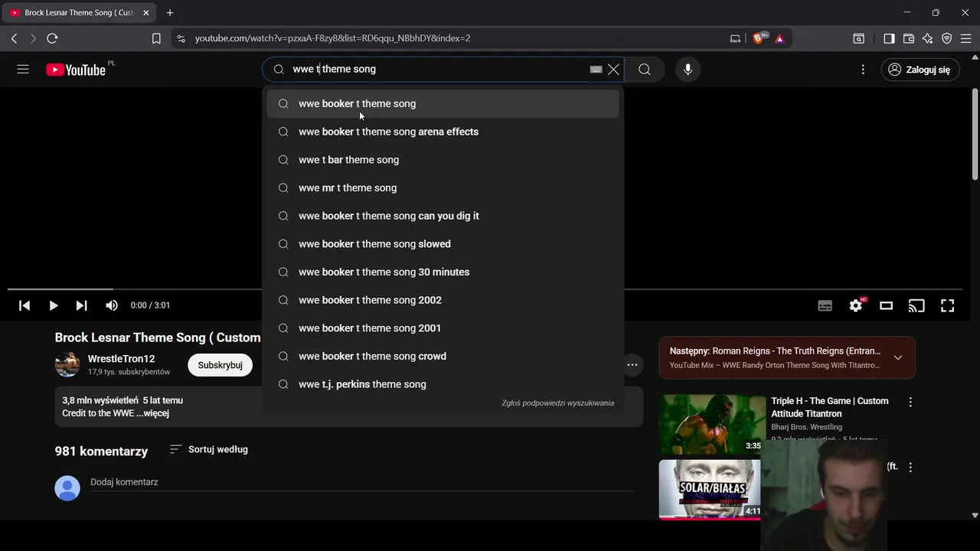Image resolution: width=980 pixels, height=551 pixels.
Task: Click the 'Dodaj komentarz' comment field
Action: pyautogui.click(x=361, y=482)
